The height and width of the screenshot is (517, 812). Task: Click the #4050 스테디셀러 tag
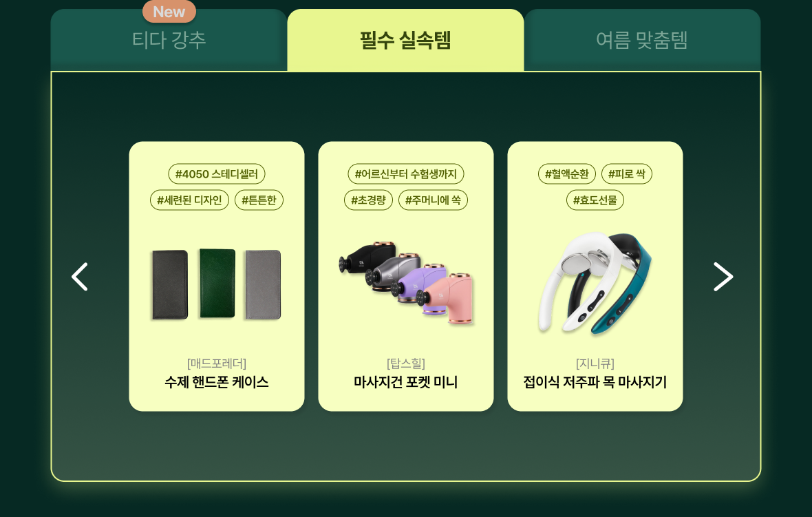(217, 174)
